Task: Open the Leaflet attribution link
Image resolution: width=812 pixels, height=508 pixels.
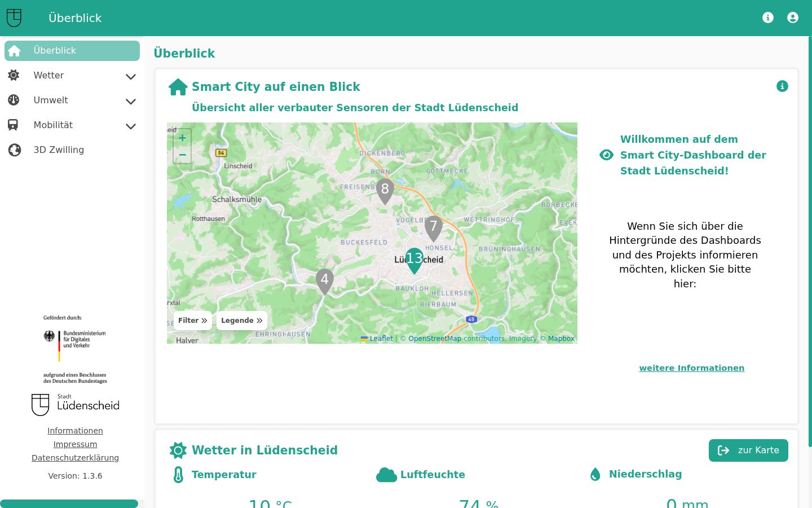Action: click(377, 339)
